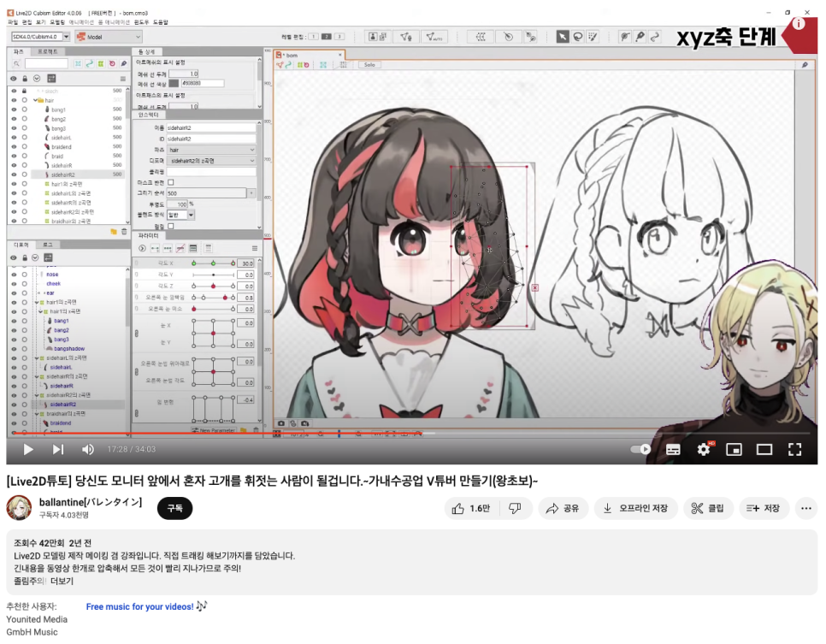Open the parts dropdown showing hair
This screenshot has height=644, width=826.
212,150
